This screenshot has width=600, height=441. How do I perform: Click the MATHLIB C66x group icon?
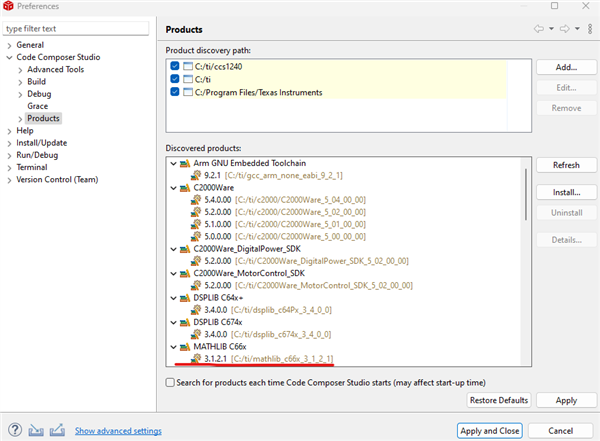(185, 347)
